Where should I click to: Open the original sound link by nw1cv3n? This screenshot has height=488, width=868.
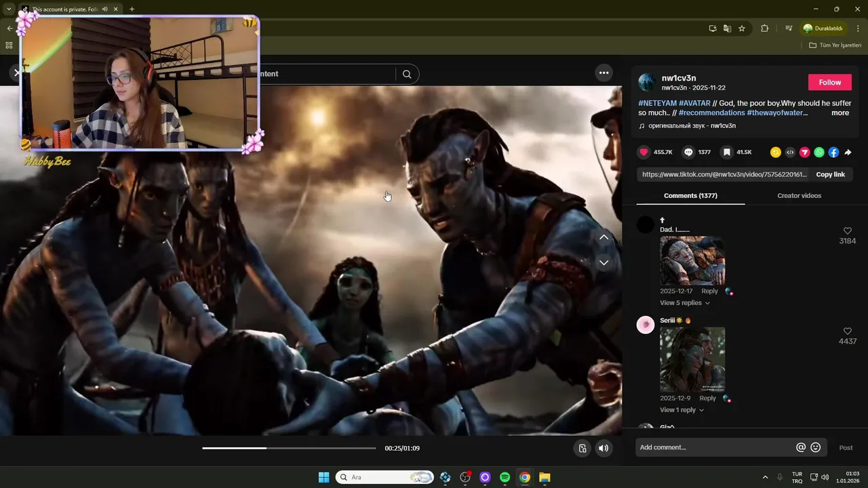(x=692, y=126)
